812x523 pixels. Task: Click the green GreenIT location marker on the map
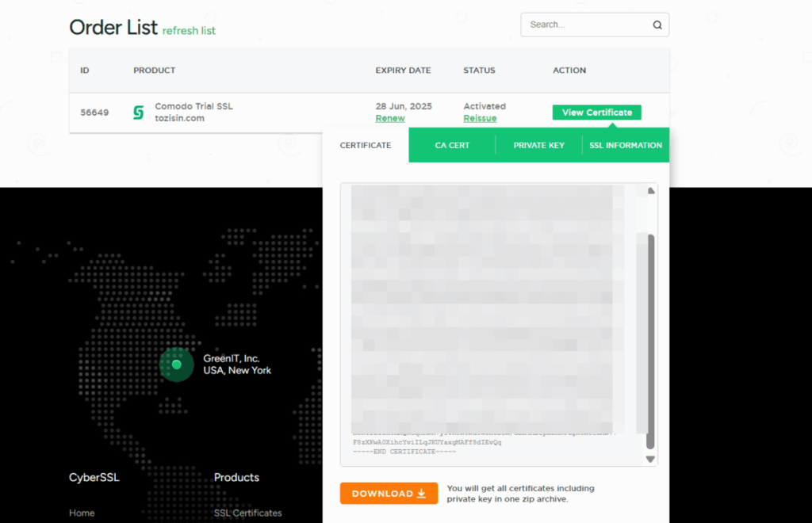point(177,365)
